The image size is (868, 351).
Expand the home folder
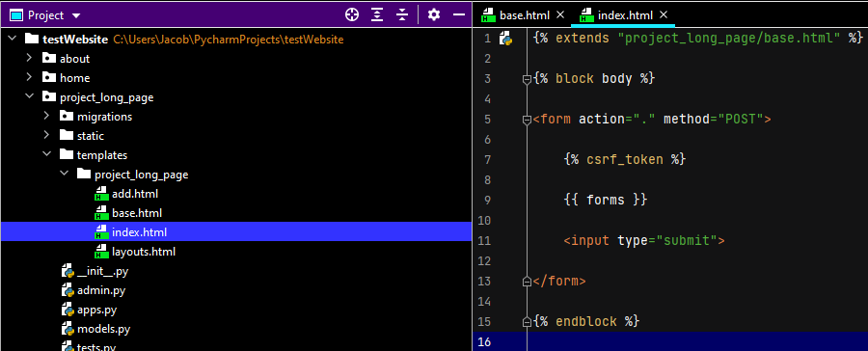click(29, 77)
